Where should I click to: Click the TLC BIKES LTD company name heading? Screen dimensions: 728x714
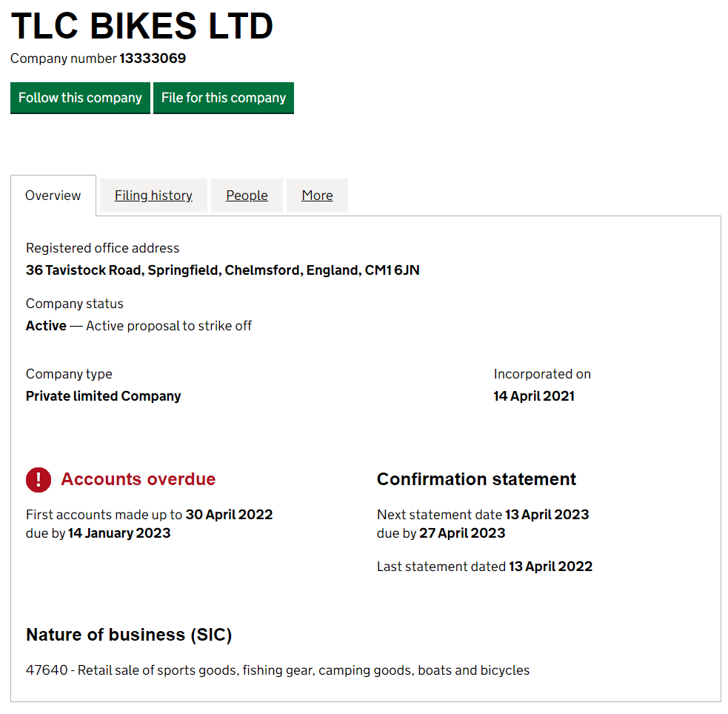142,27
